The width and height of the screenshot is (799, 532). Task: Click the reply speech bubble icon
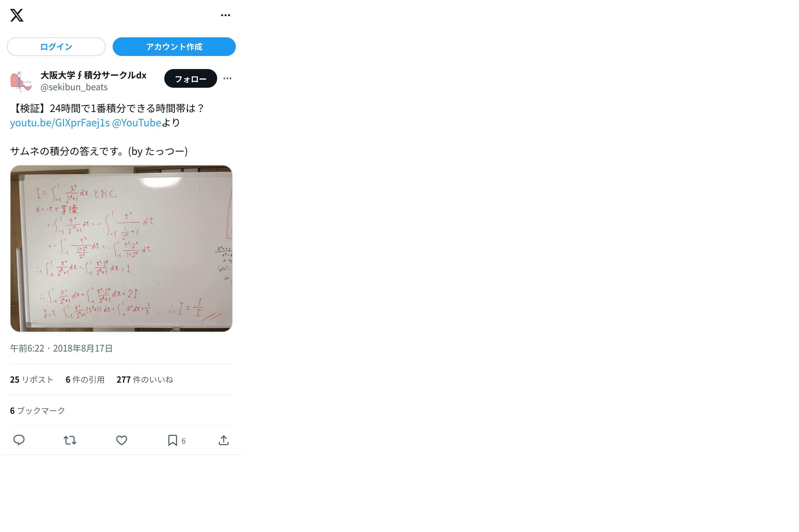tap(19, 440)
